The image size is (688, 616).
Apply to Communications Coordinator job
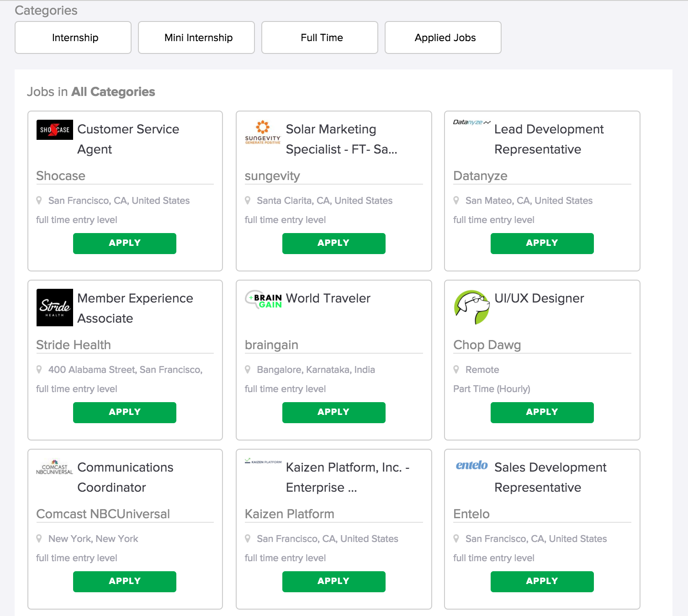pyautogui.click(x=125, y=582)
